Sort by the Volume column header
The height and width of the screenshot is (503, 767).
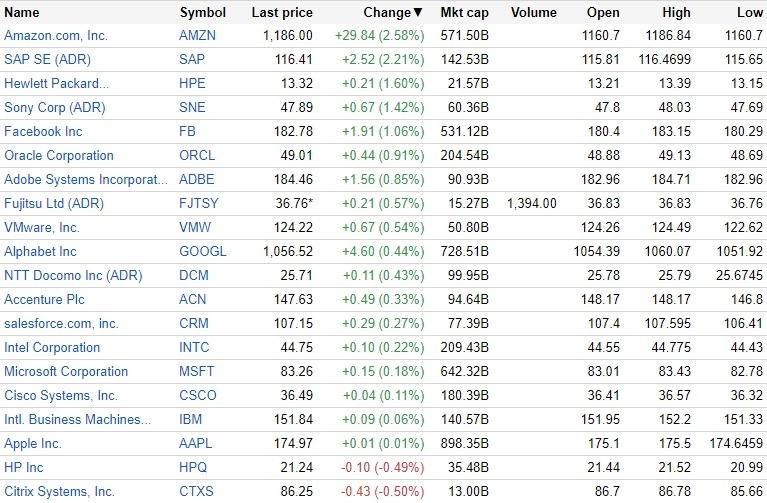[x=533, y=12]
